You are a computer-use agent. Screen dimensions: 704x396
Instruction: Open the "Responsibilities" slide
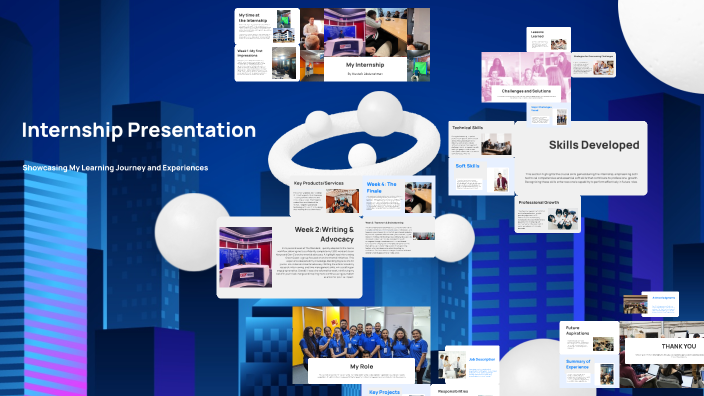point(465,391)
